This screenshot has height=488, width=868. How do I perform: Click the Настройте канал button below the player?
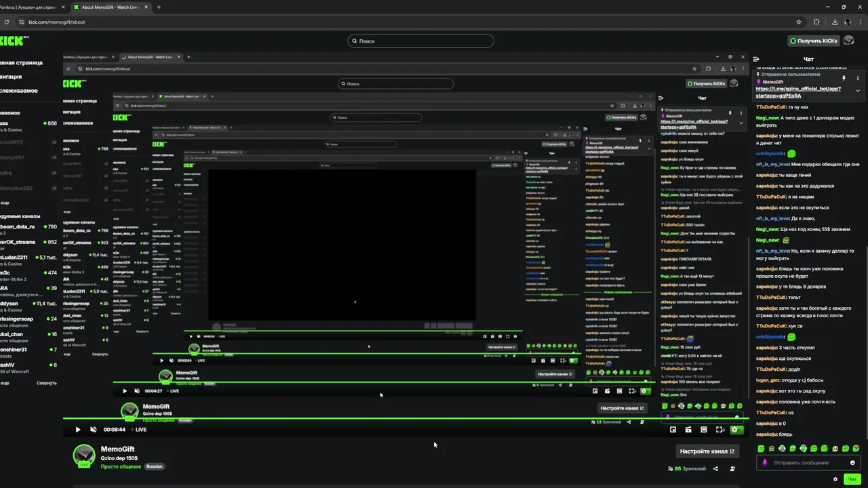[x=707, y=451]
